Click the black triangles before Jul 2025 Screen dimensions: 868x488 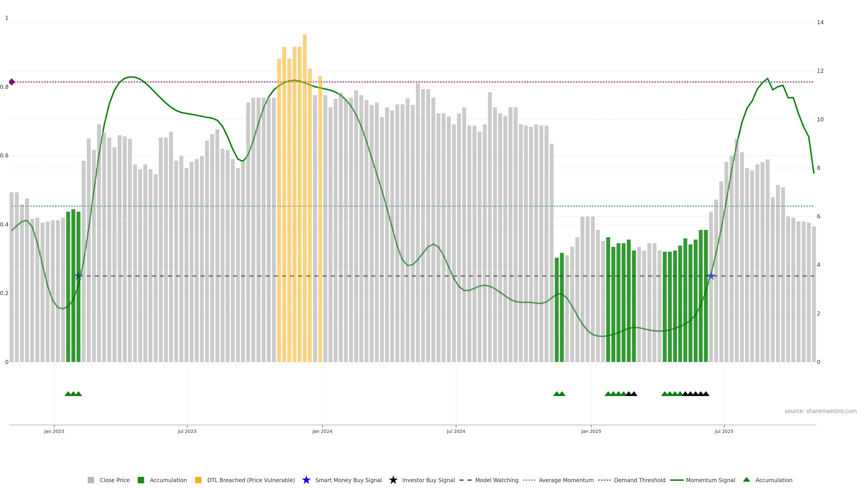696,394
